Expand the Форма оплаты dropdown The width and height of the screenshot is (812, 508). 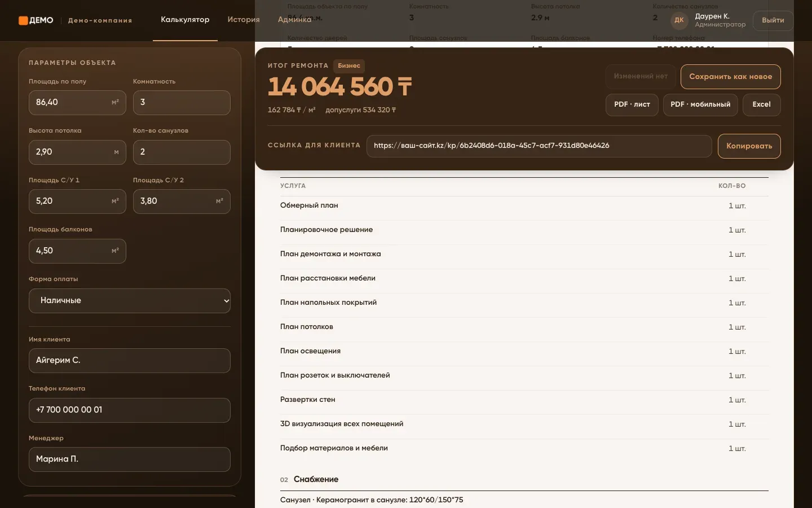[130, 301]
